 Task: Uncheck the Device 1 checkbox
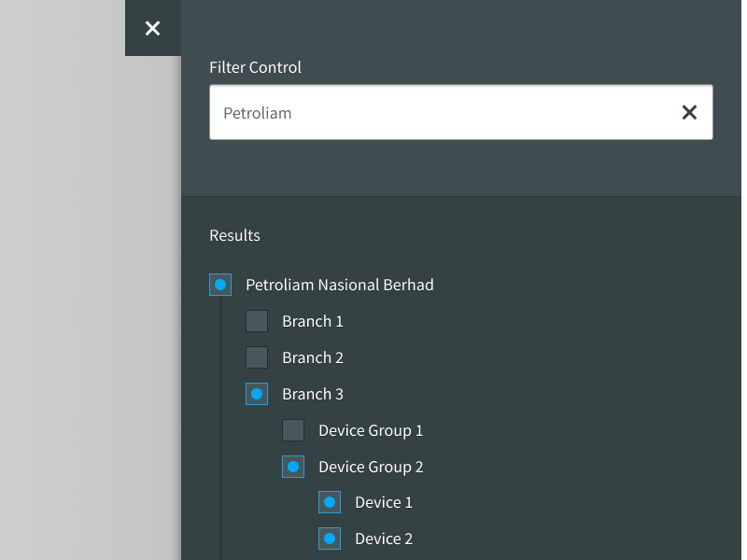[x=330, y=502]
